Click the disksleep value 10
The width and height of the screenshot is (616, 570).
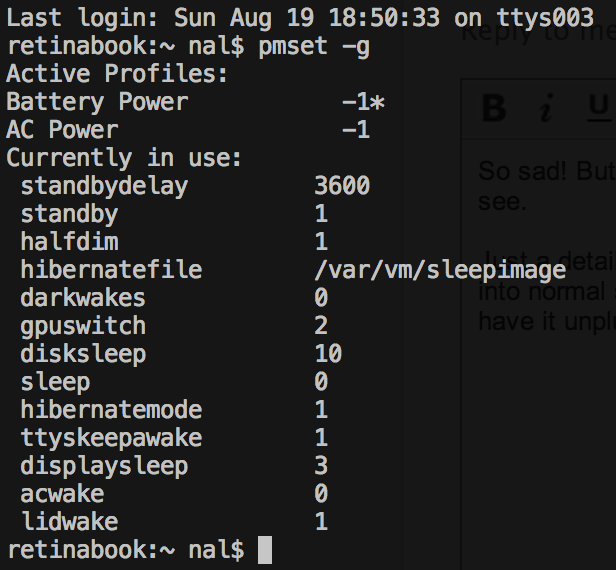327,354
